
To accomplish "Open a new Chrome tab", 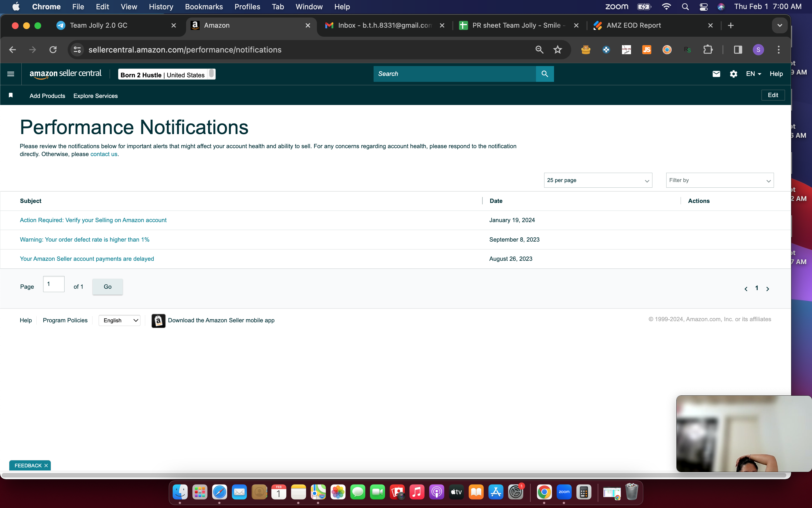I will point(731,25).
